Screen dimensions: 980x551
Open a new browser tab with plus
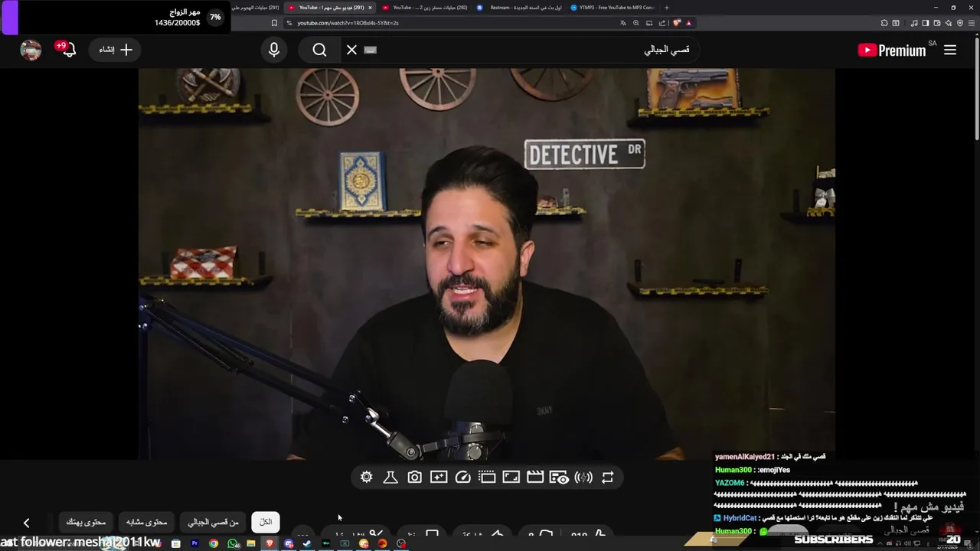click(x=666, y=8)
